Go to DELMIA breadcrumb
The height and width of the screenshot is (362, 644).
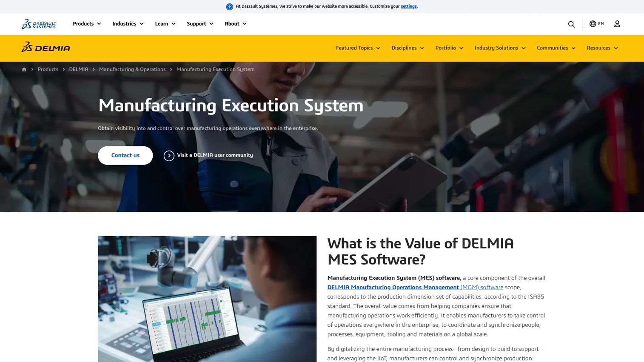[x=79, y=69]
